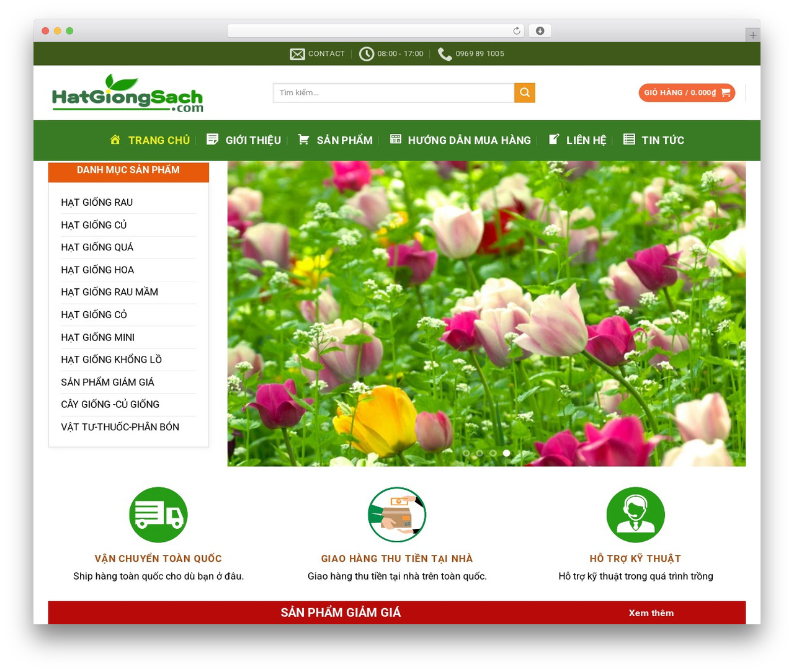
Task: Open the Vật tư-thuốc-phân bón category
Action: [x=120, y=427]
